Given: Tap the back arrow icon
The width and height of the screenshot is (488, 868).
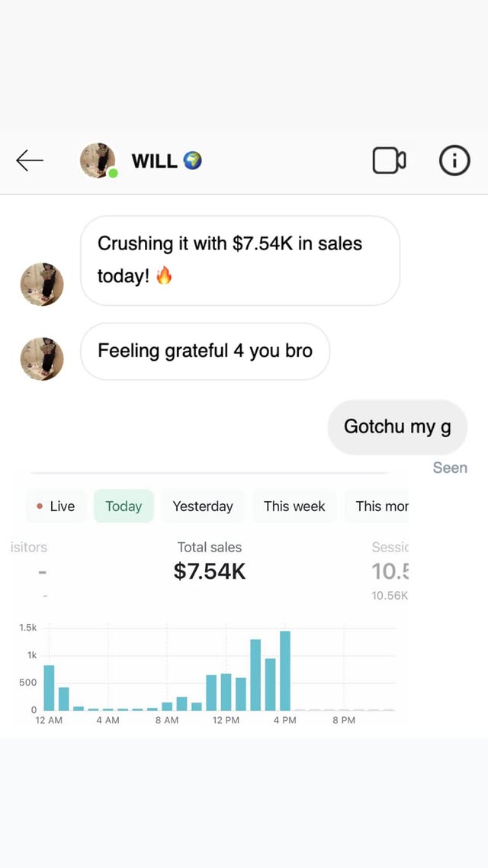Looking at the screenshot, I should tap(30, 160).
